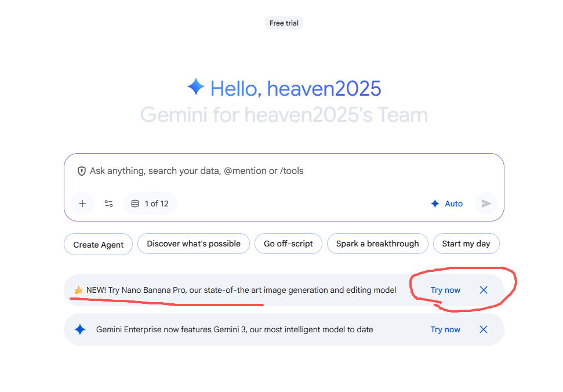Click the sparkle icon in Gemini Enterprise banner
The image size is (563, 392).
(80, 329)
